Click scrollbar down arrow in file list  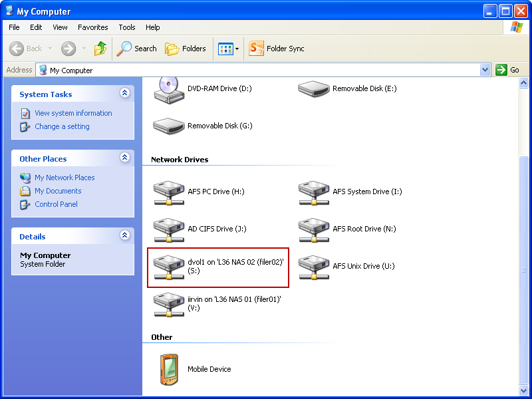point(523,390)
